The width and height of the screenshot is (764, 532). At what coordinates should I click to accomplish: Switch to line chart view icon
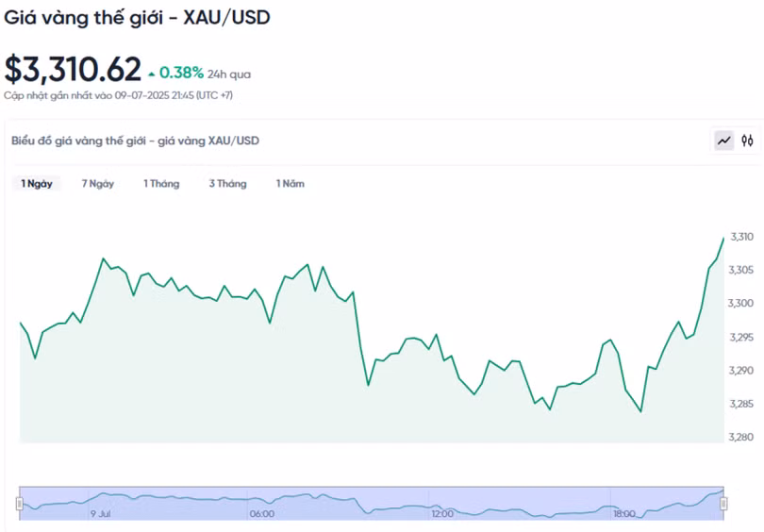(x=724, y=141)
